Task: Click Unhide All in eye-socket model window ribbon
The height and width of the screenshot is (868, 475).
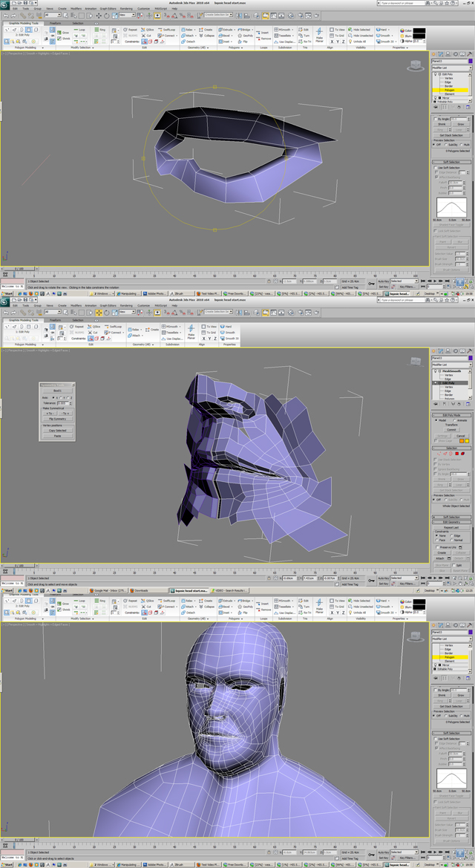Action: pyautogui.click(x=357, y=42)
